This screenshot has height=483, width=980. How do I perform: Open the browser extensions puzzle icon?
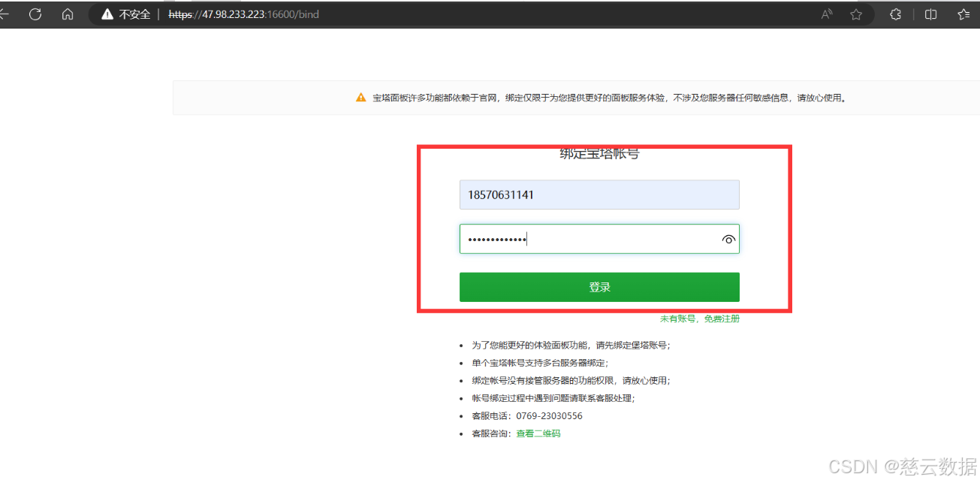[x=895, y=14]
